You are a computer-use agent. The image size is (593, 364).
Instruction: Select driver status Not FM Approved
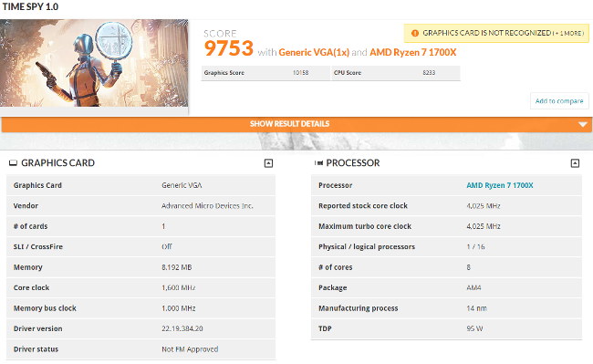click(x=190, y=349)
